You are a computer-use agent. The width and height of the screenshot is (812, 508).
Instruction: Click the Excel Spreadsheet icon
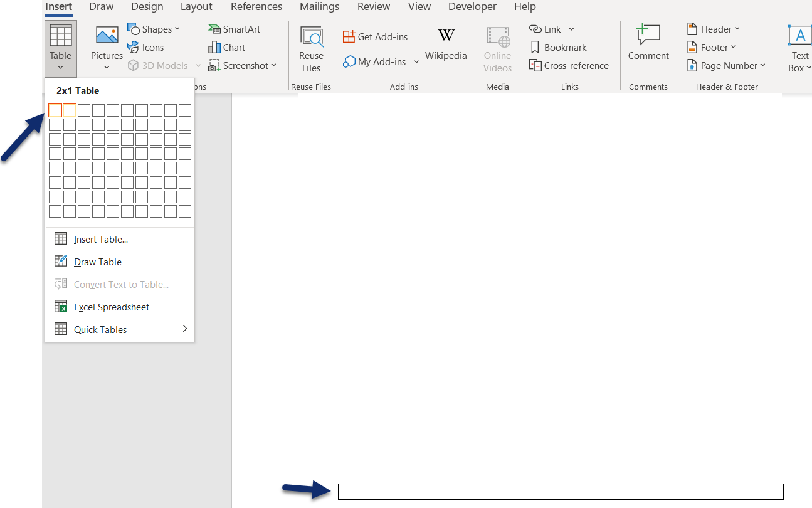click(61, 307)
